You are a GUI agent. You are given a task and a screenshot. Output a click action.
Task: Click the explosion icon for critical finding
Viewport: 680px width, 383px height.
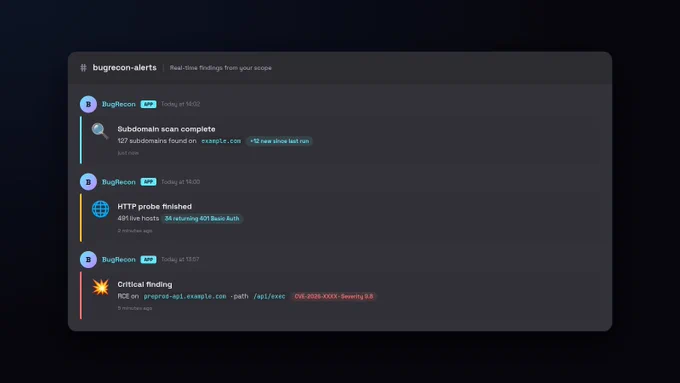pos(101,287)
